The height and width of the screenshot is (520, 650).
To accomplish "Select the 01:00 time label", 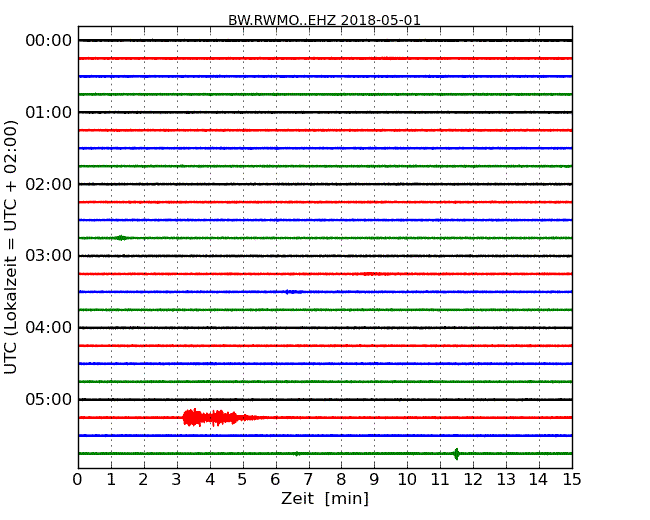I will click(x=49, y=112).
